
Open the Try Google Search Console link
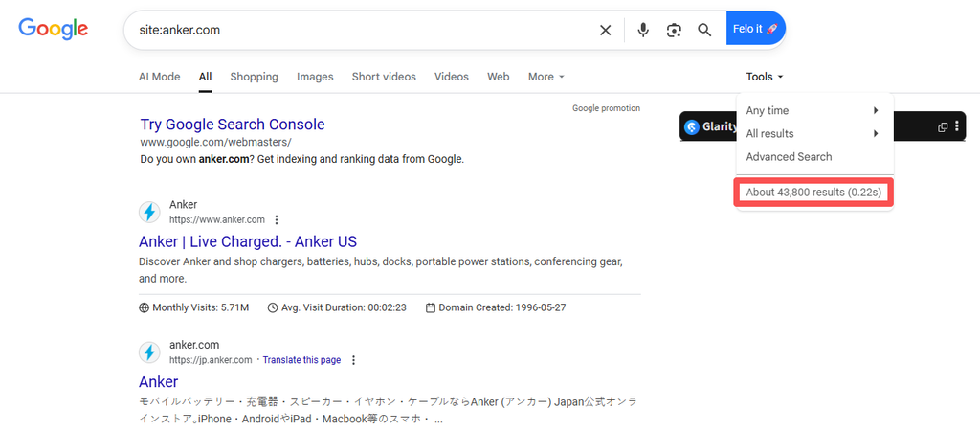click(233, 125)
